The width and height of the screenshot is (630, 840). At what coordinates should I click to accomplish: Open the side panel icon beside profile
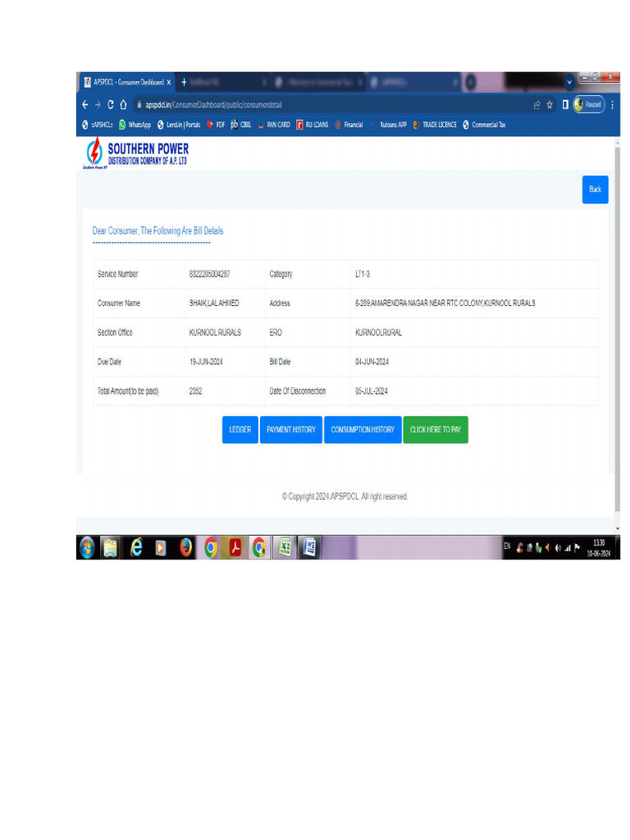pyautogui.click(x=564, y=104)
